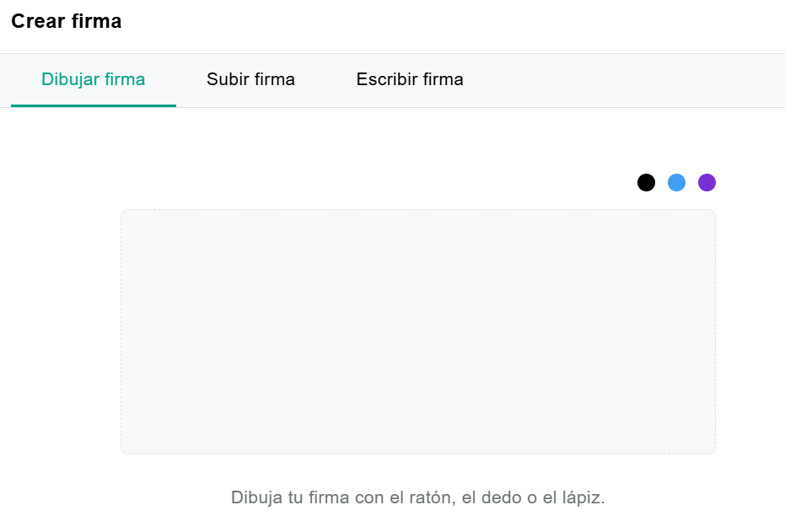Click the green-underlined Dibujar firma tab

pos(94,80)
